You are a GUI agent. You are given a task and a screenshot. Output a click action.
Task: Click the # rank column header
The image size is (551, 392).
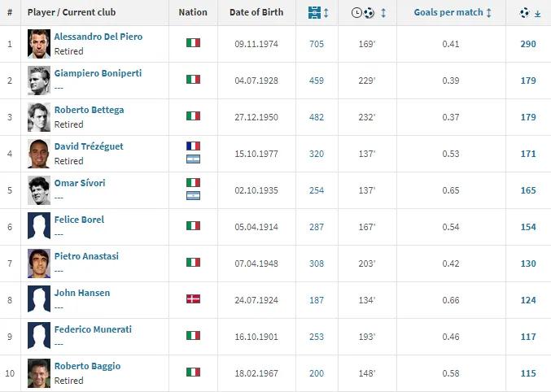pos(10,13)
